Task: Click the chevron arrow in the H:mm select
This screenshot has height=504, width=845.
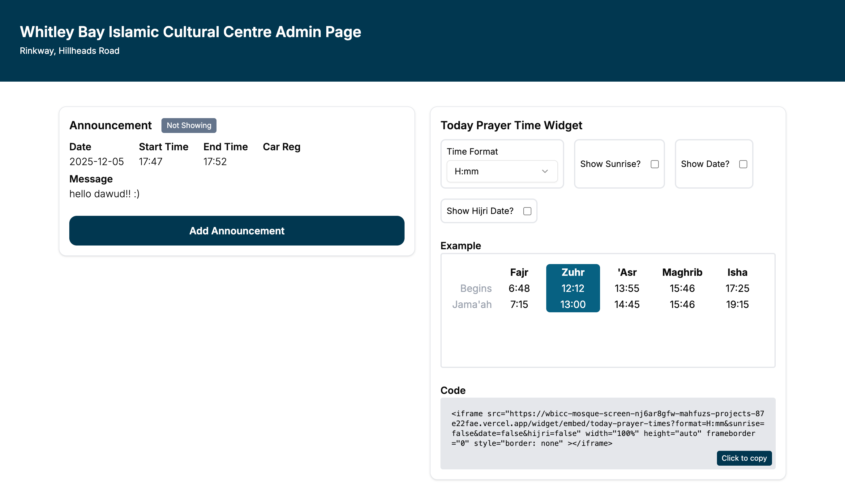Action: click(x=545, y=171)
